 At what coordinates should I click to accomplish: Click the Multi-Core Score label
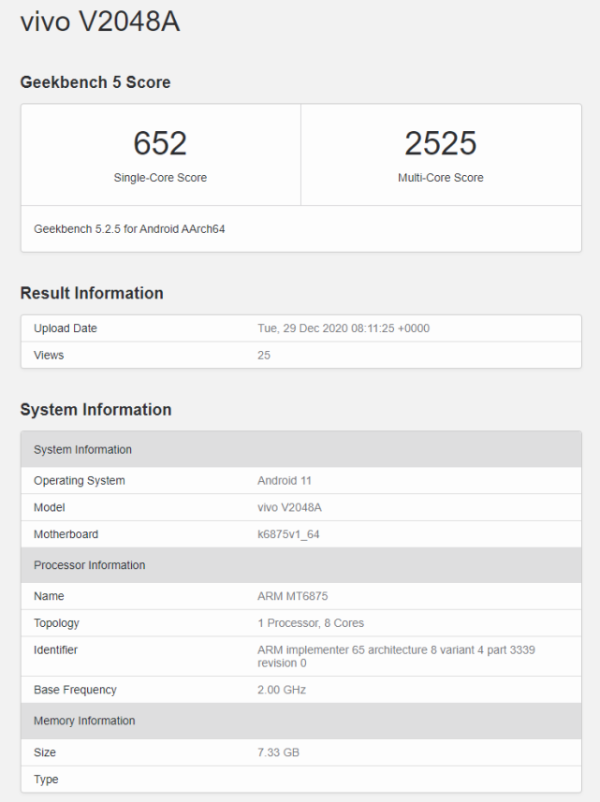440,177
